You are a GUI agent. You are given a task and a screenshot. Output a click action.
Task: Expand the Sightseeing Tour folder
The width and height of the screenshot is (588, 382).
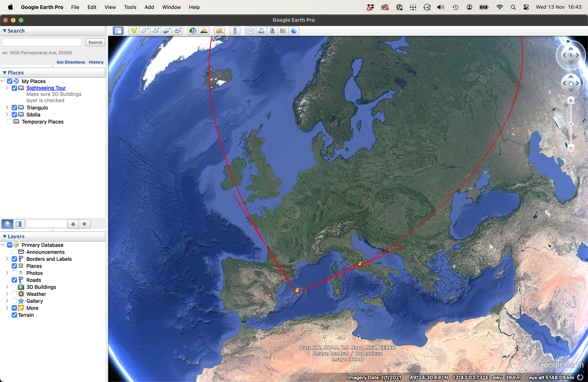(7, 88)
